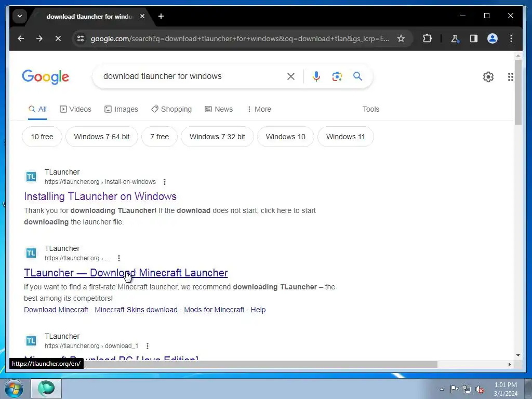This screenshot has height=399, width=532.
Task: Open more options for install-on-windows result
Action: click(165, 182)
